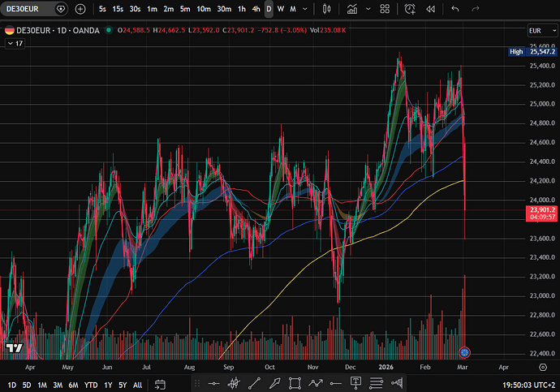Select the pitchfork drawing tool icon
The image size is (560, 392).
[397, 383]
